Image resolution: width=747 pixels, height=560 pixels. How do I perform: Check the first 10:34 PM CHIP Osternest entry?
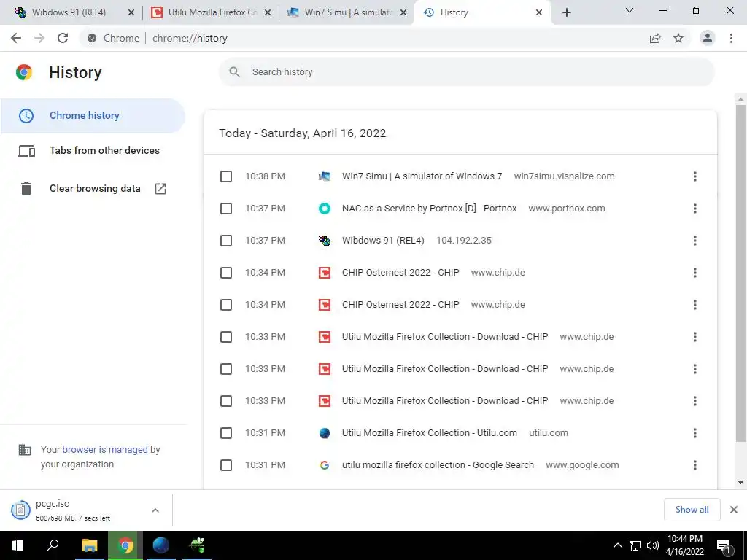226,273
